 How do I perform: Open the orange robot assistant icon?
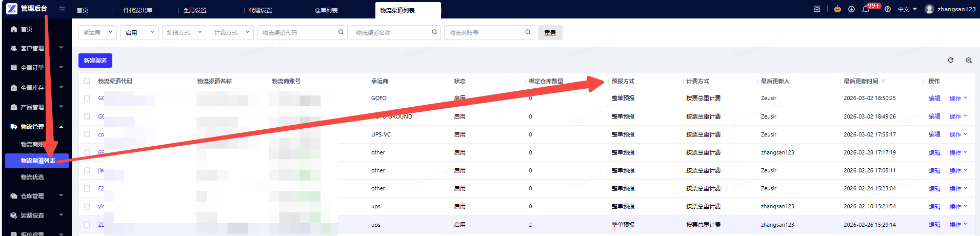tap(837, 9)
